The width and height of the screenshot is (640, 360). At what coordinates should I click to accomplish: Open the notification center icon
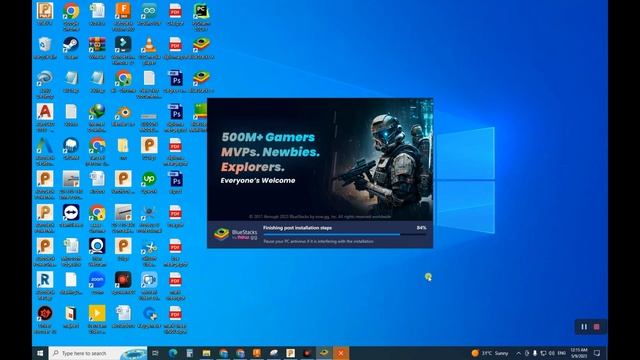tap(597, 353)
